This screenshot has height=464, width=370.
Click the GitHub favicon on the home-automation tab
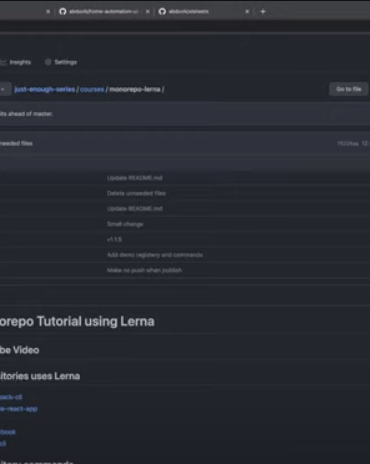(63, 12)
